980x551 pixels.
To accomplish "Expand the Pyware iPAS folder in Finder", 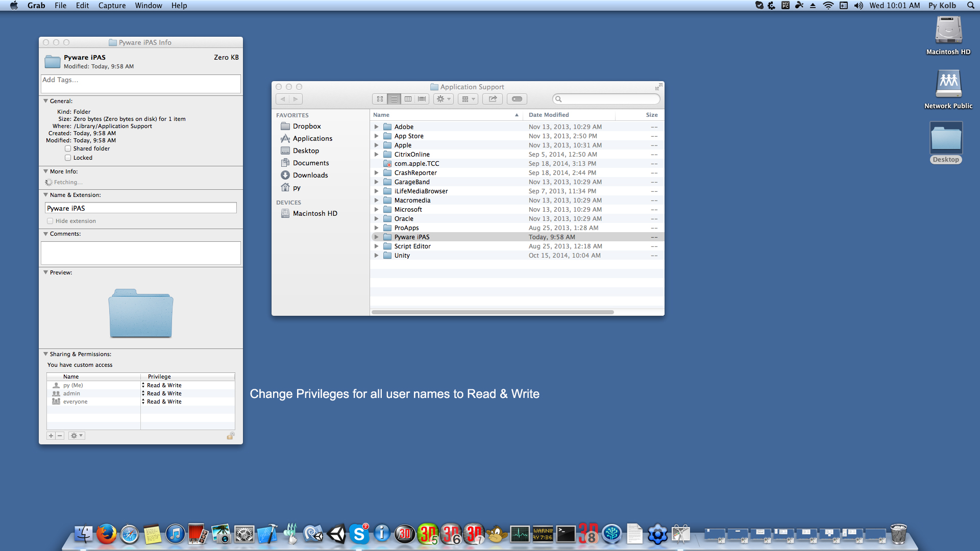I will pyautogui.click(x=377, y=237).
